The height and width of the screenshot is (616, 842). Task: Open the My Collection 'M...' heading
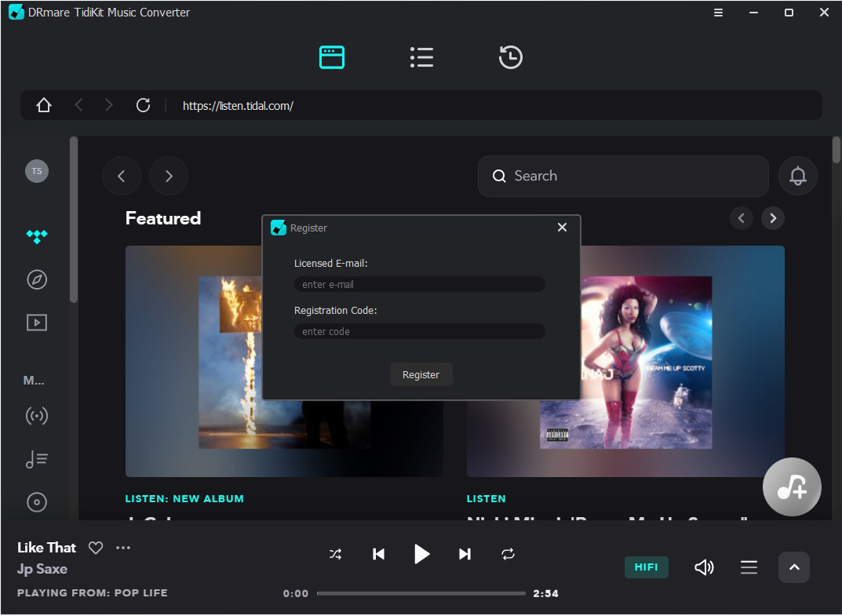coord(34,381)
